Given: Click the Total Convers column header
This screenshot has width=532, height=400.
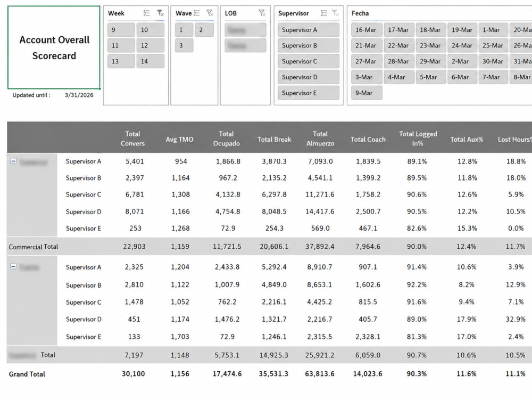Looking at the screenshot, I should tap(132, 138).
